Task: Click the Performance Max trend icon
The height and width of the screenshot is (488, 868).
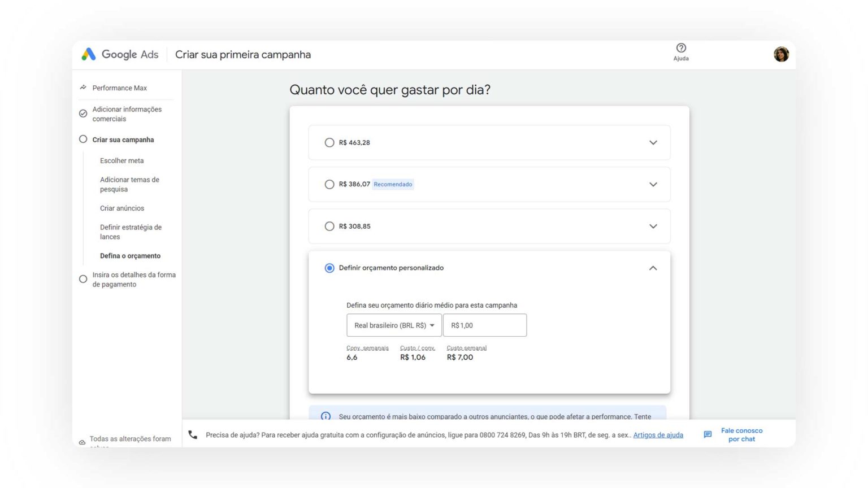Action: click(83, 88)
